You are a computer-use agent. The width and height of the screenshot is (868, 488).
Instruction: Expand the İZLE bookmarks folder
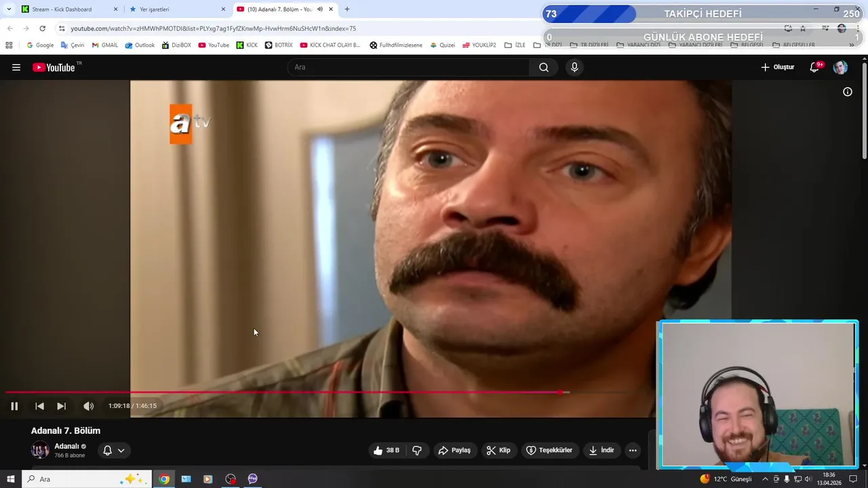(x=515, y=45)
